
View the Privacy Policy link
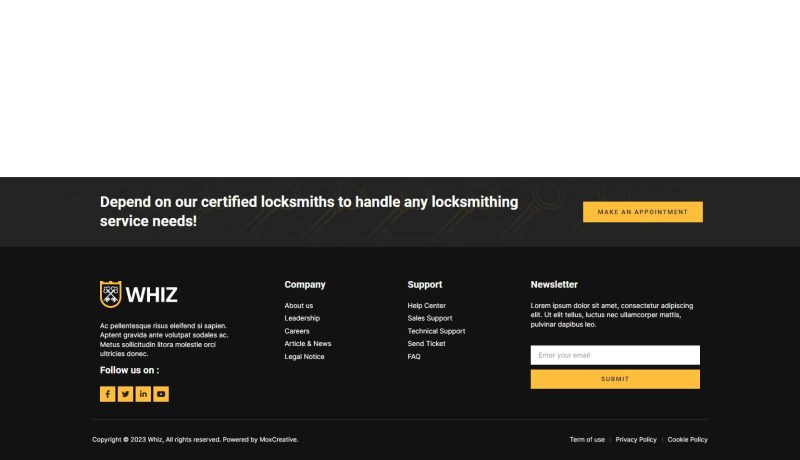(636, 440)
